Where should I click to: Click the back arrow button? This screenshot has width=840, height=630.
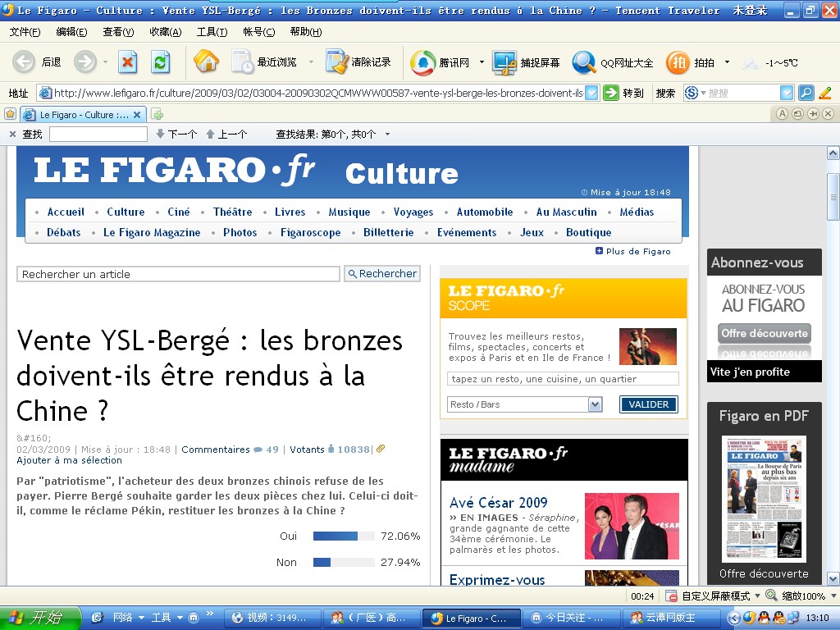24,62
